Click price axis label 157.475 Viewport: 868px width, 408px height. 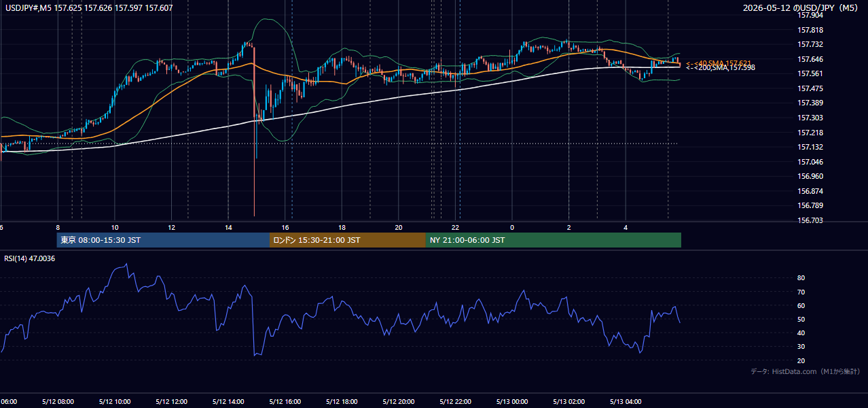click(810, 88)
